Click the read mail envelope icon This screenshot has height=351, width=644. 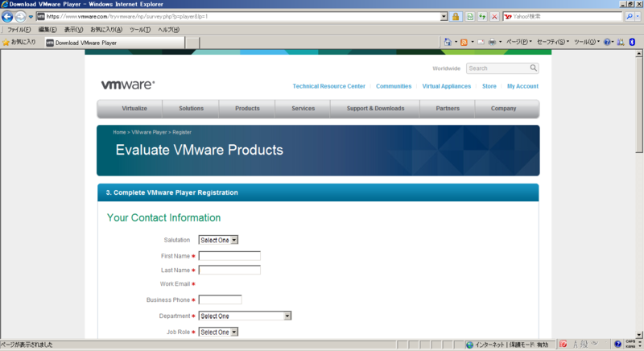tap(481, 42)
